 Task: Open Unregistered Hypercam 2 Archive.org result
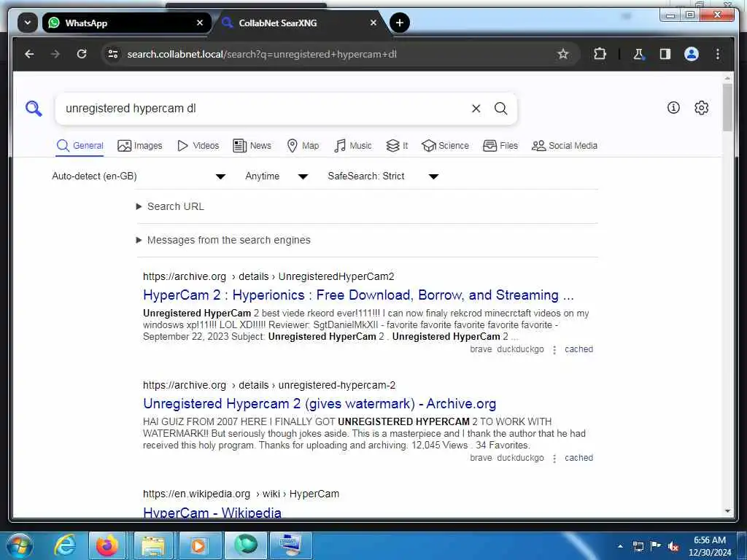(x=320, y=404)
